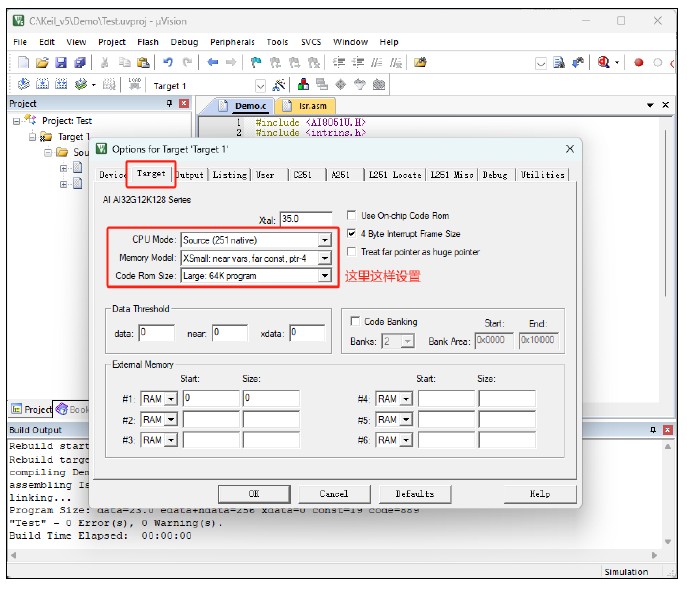This screenshot has width=687, height=589.
Task: Enable Use On-chip Code Rom checkbox
Action: coord(351,215)
